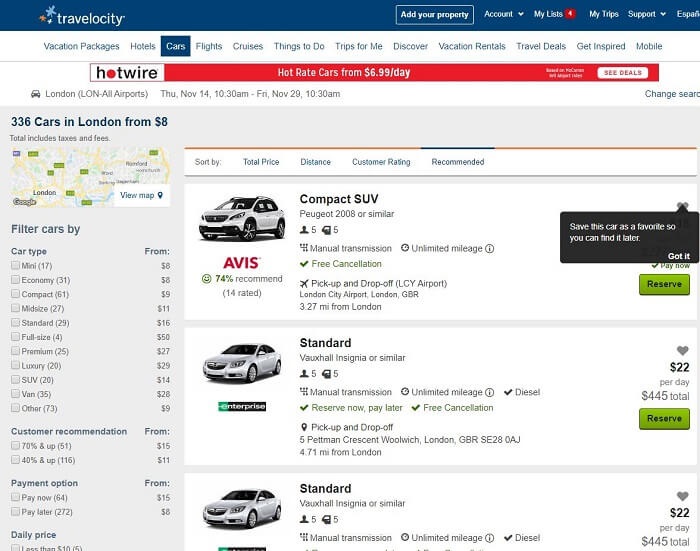The width and height of the screenshot is (700, 551).
Task: Check the Van (35) filter
Action: pos(15,394)
